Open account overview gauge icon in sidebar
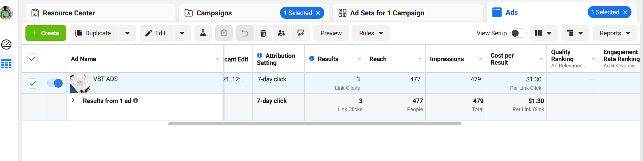644x161 pixels. 7,44
